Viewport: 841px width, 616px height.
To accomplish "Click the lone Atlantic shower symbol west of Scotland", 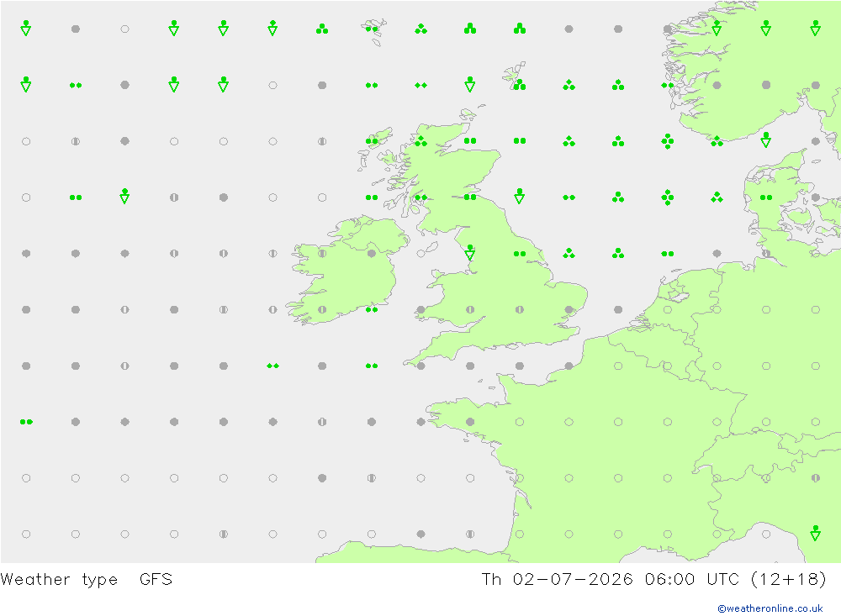I will point(124,196).
